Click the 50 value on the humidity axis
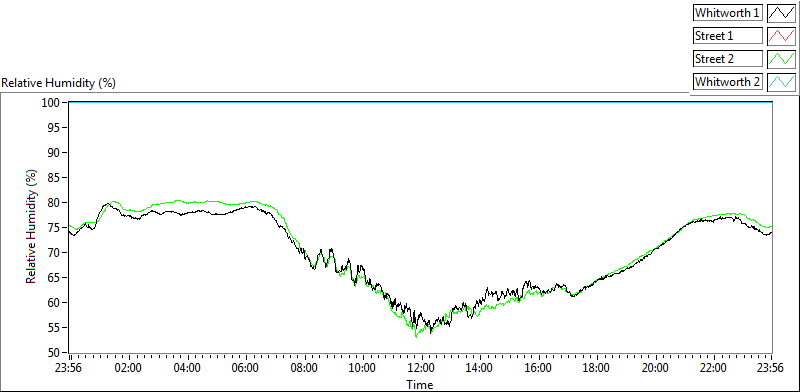This screenshot has height=392, width=800. tap(54, 353)
